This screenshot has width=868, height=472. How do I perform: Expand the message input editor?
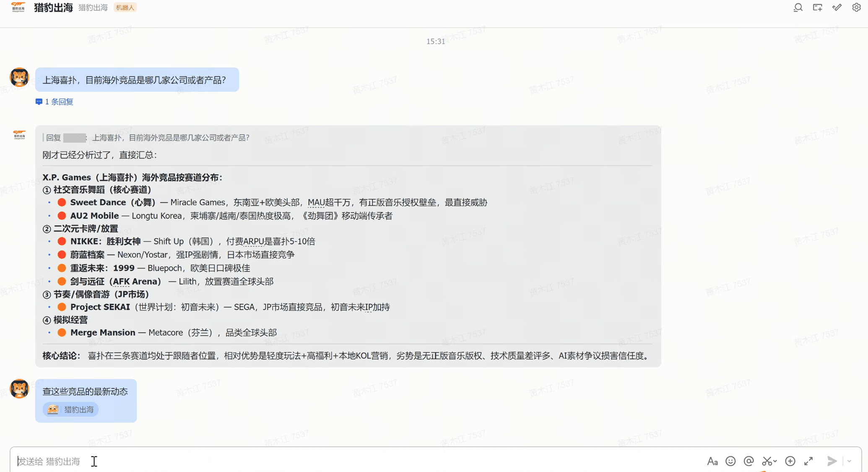(808, 461)
